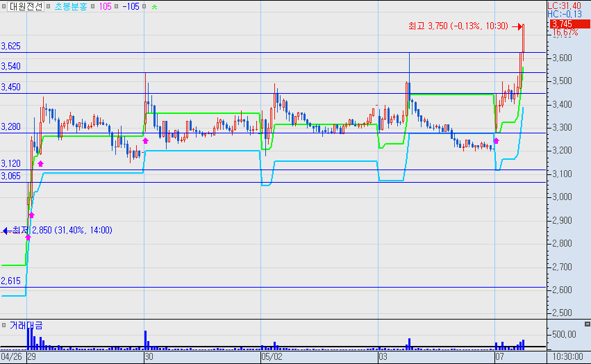The height and width of the screenshot is (364, 591).
Task: Select the 초봉분홍 indicator label
Action: click(71, 6)
